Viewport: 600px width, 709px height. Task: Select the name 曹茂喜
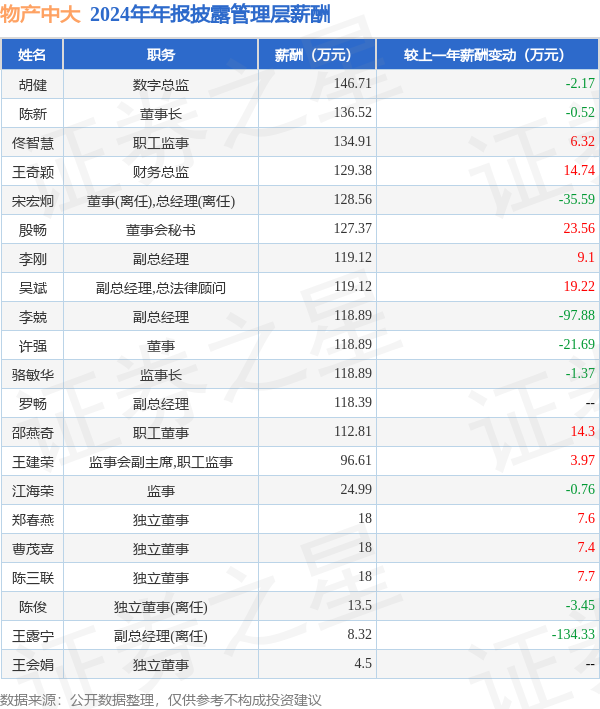click(33, 548)
